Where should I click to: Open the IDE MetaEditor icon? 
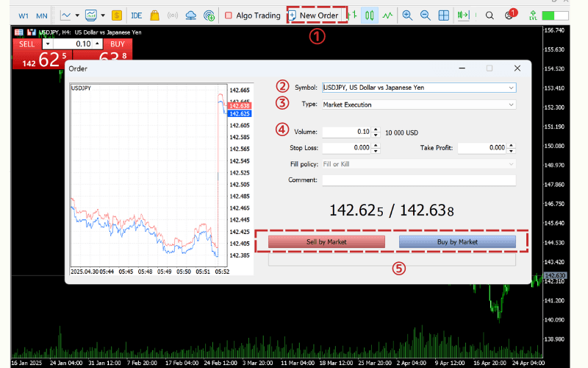pyautogui.click(x=137, y=15)
